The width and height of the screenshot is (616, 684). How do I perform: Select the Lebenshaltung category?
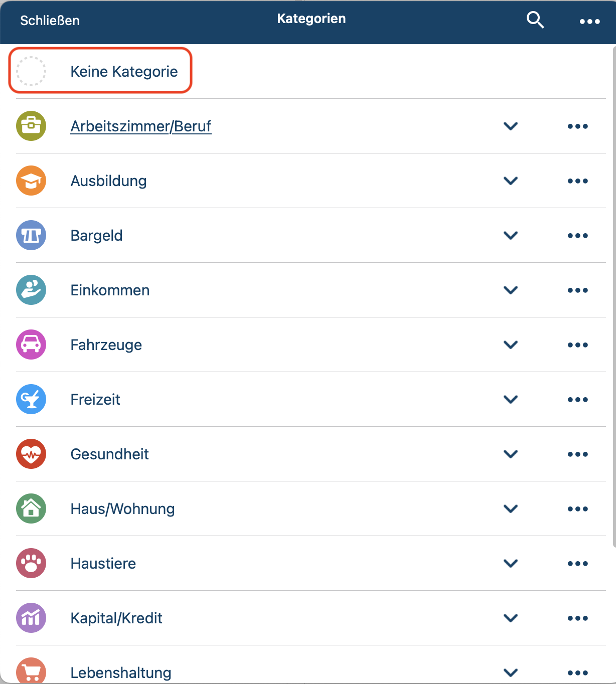[x=121, y=673]
